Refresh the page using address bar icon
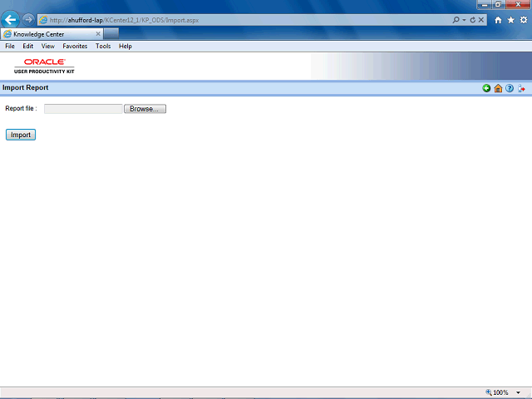532x399 pixels. (x=472, y=20)
